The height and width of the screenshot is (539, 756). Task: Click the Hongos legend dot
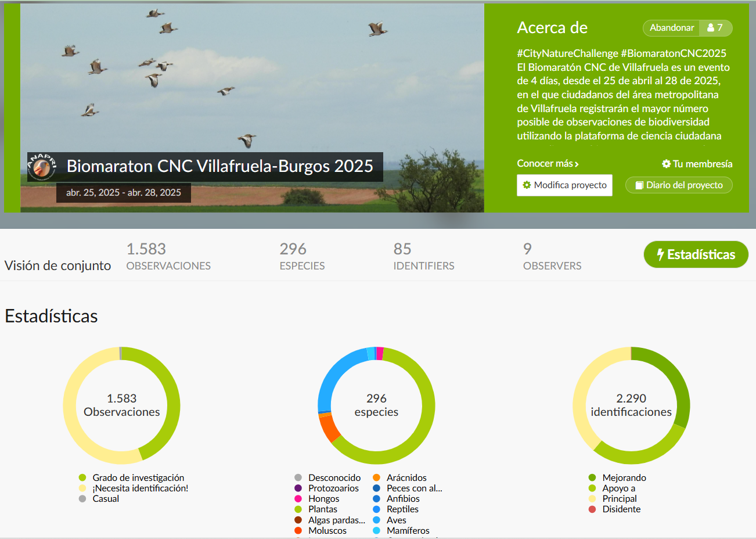(x=298, y=499)
